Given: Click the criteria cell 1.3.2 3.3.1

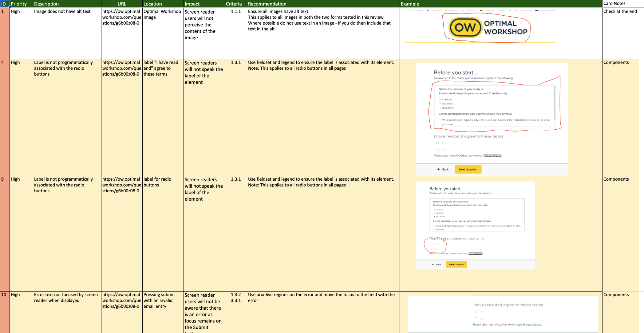Looking at the screenshot, I should point(236,312).
